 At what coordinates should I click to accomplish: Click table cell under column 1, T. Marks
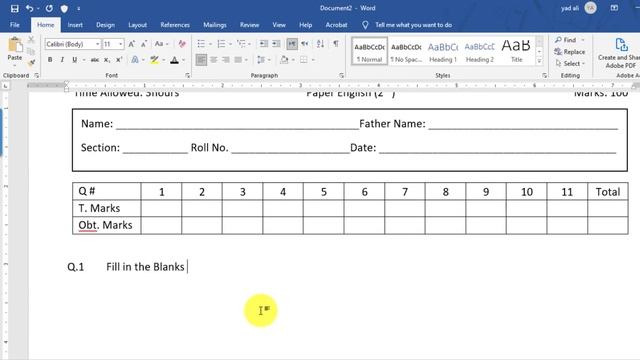point(161,209)
